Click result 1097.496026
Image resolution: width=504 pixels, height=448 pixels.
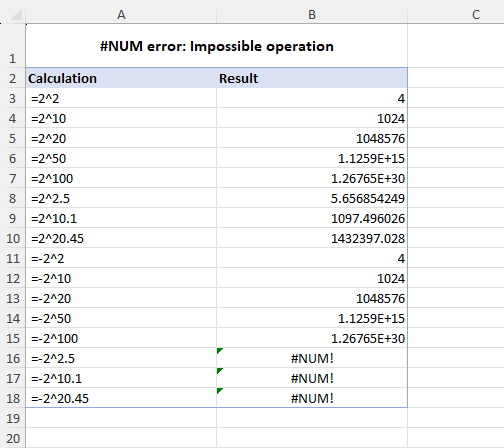[x=312, y=218]
